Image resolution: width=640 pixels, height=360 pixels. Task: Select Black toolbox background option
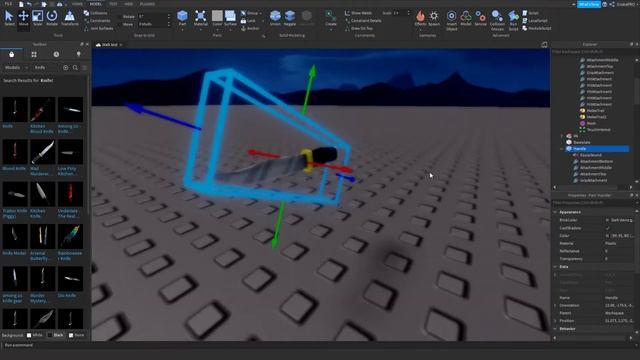point(50,335)
